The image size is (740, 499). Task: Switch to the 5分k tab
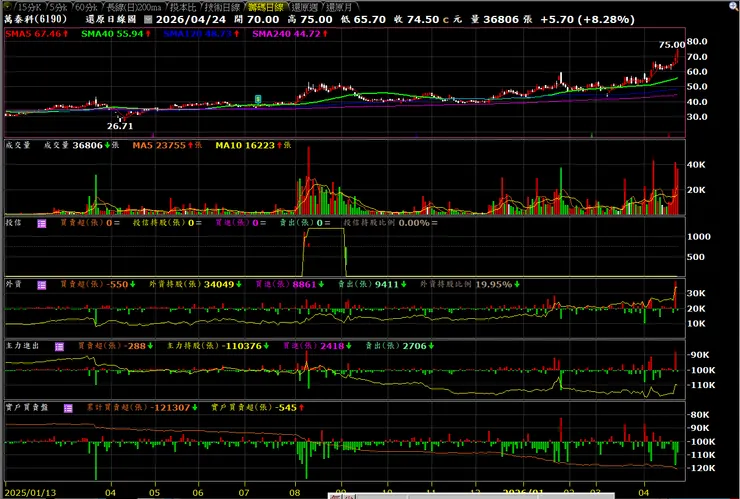pos(58,7)
